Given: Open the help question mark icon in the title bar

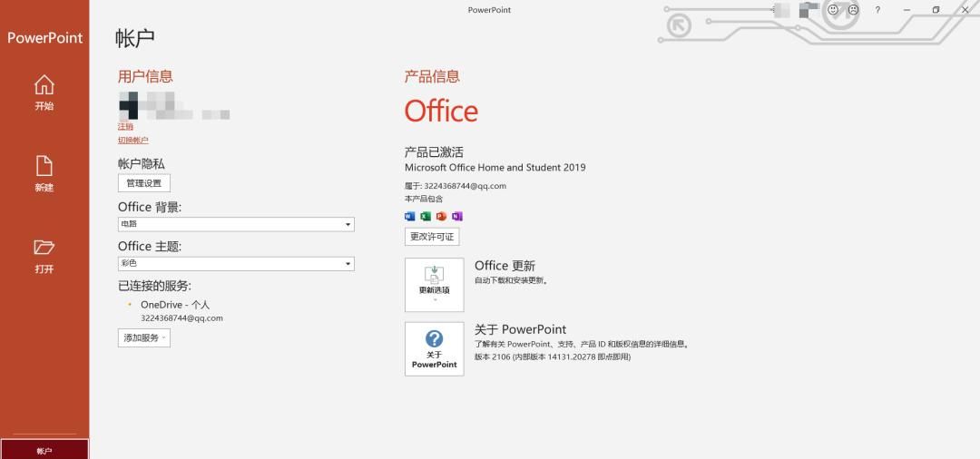Looking at the screenshot, I should pos(877,10).
